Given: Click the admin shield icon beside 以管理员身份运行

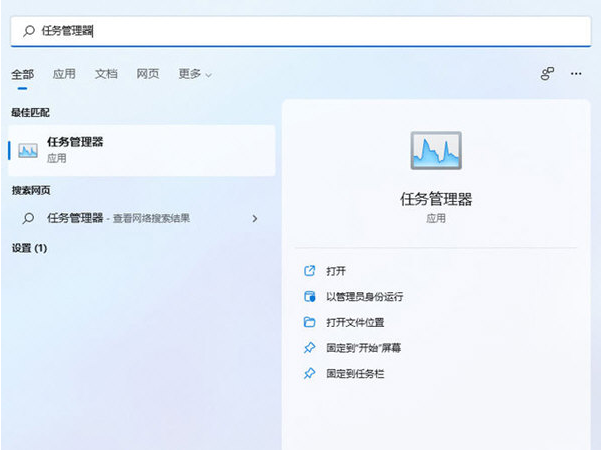Looking at the screenshot, I should 309,296.
